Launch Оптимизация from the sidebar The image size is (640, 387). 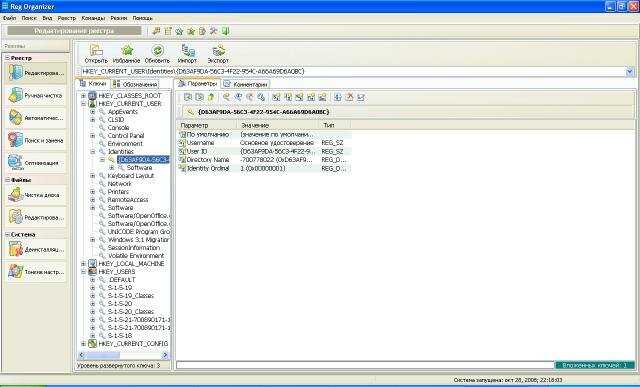[x=36, y=163]
